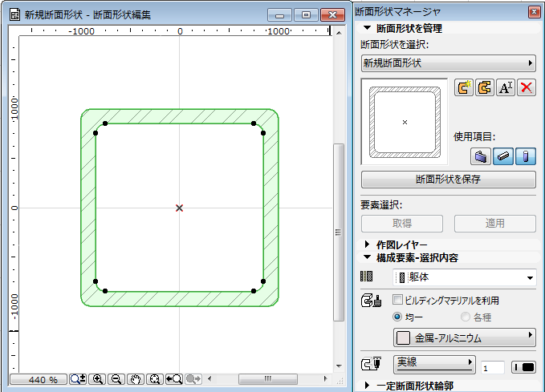The height and width of the screenshot is (392, 545).
Task: Click the scroll down arrow in editor
Action: (x=339, y=366)
